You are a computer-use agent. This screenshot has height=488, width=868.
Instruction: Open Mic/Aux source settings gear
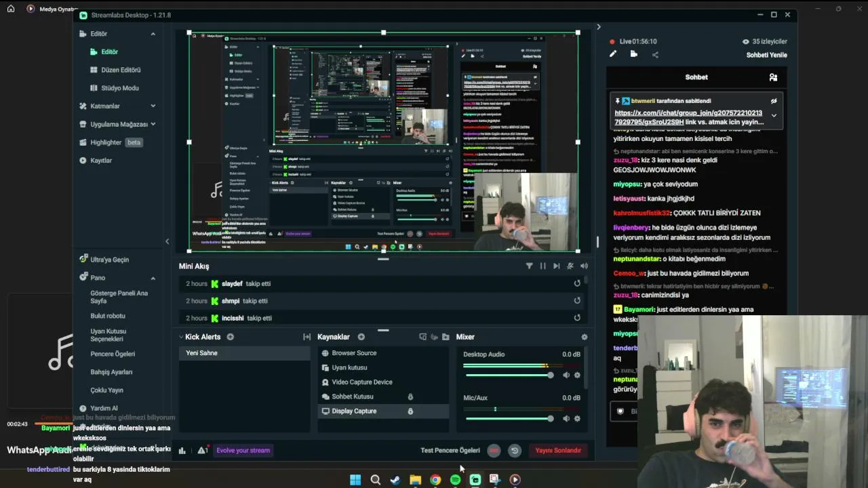coord(577,418)
